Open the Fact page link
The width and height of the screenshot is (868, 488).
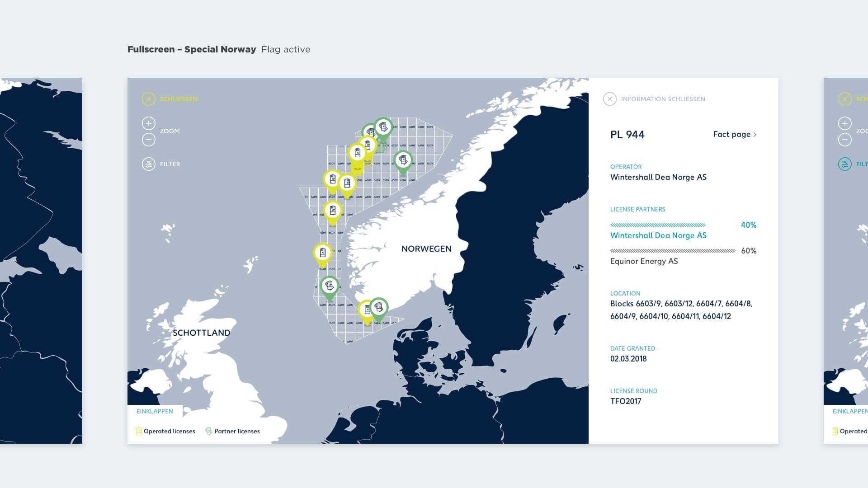point(735,134)
